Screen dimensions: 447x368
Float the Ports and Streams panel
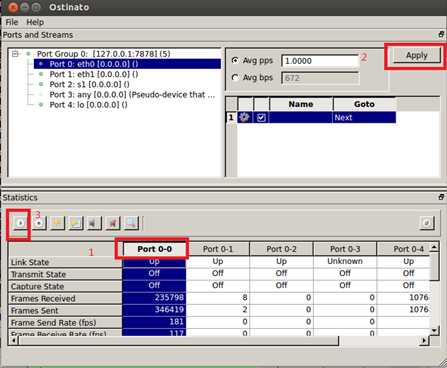coord(441,34)
